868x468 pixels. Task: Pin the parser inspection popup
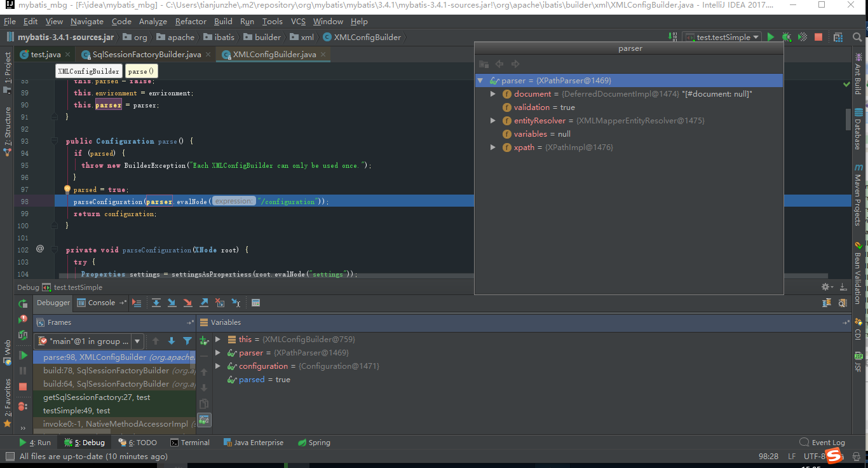coord(484,64)
